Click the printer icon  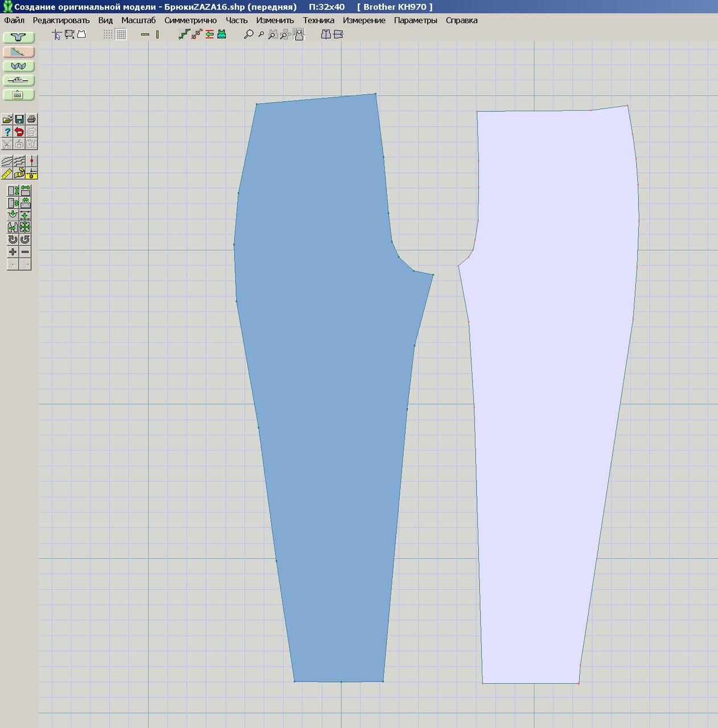tap(32, 119)
